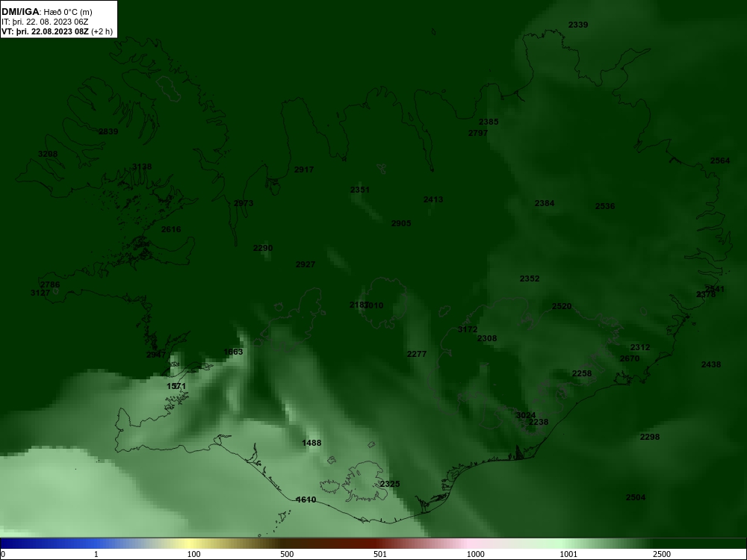Click the 2786 label
This screenshot has width=747, height=560.
[x=50, y=284]
